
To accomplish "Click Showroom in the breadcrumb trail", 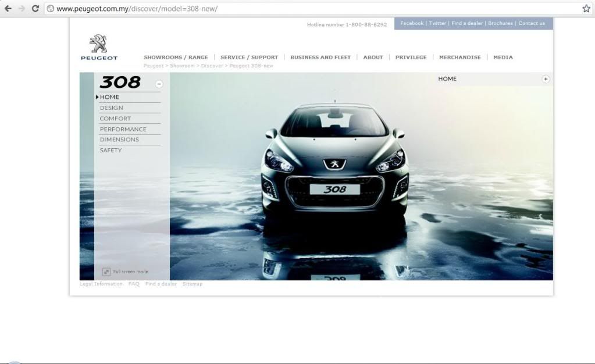I will click(x=182, y=66).
